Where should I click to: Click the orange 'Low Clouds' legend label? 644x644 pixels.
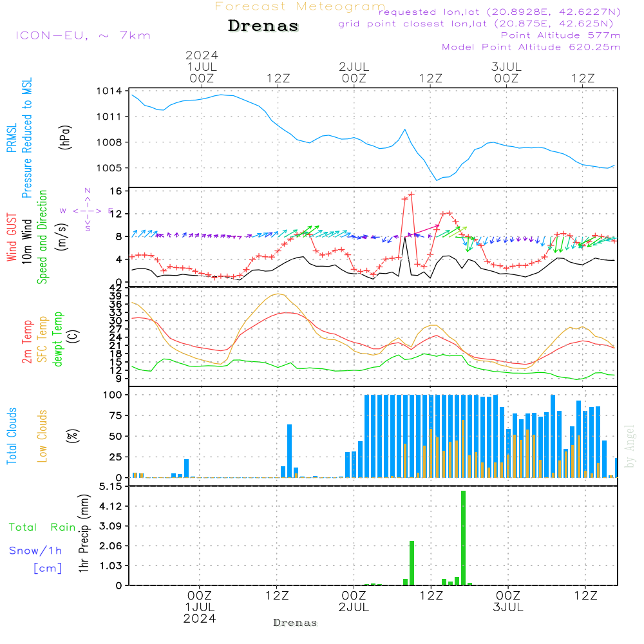42,436
